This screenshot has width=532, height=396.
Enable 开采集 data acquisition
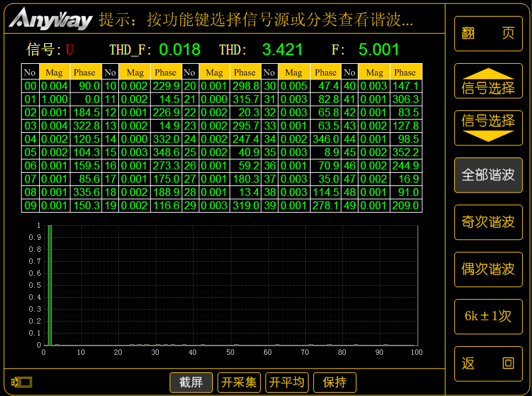[239, 382]
